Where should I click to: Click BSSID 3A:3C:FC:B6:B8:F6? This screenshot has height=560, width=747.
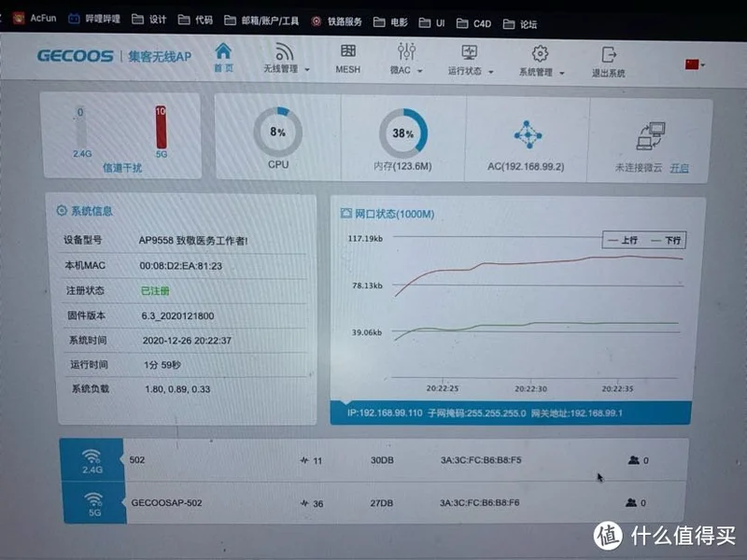(x=479, y=502)
